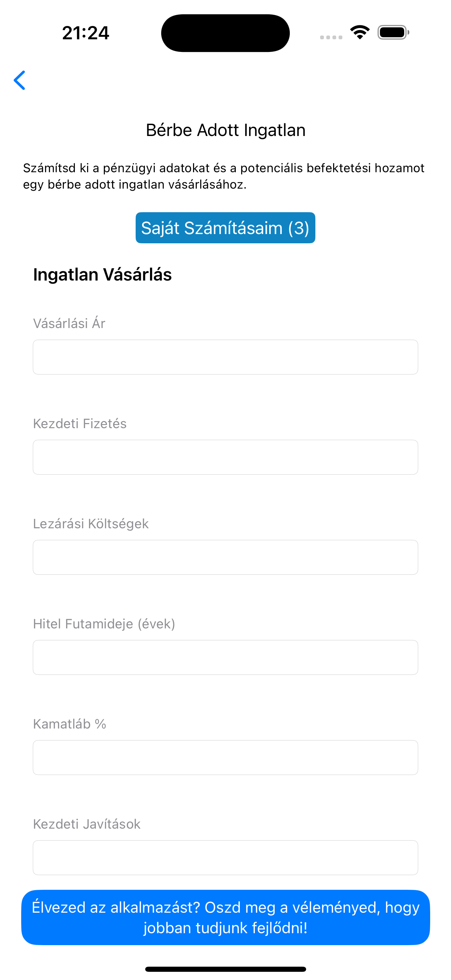Tap the Hitel Futamideje (évek) label
The height and width of the screenshot is (980, 451).
104,624
